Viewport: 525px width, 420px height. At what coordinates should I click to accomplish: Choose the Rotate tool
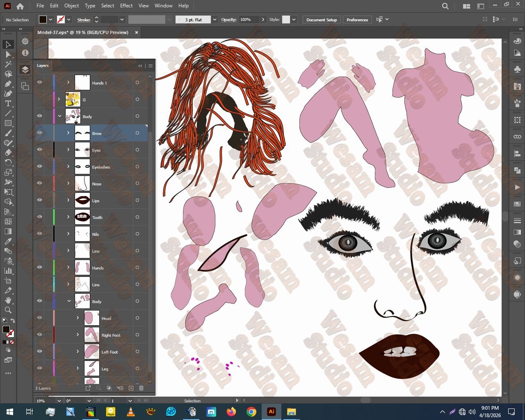pos(8,162)
